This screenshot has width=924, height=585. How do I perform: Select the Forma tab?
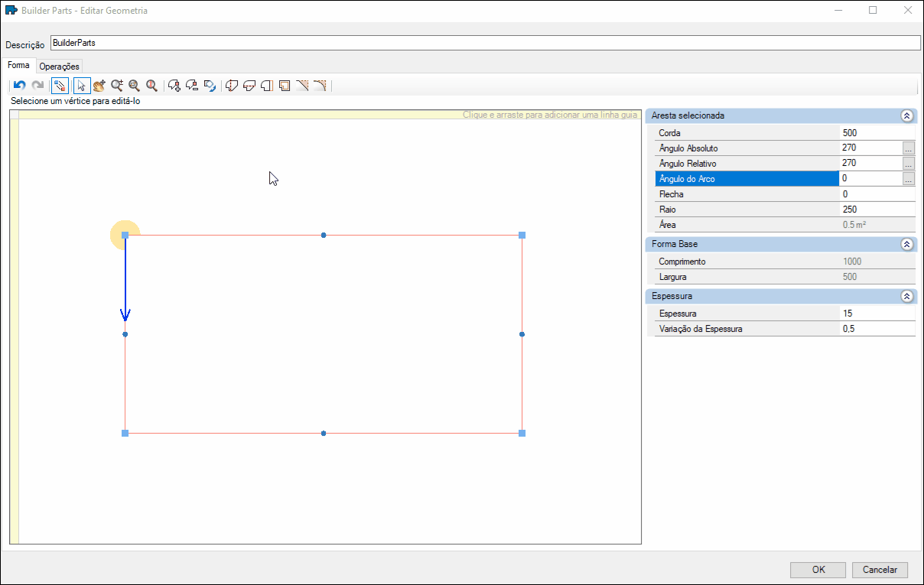coord(18,66)
